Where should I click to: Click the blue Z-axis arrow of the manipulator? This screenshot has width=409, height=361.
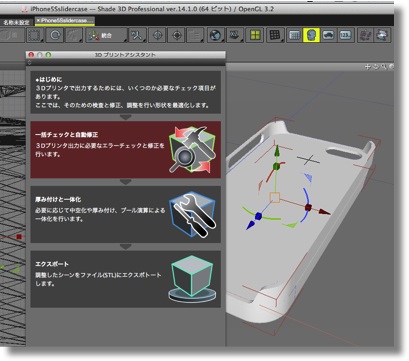250,225
